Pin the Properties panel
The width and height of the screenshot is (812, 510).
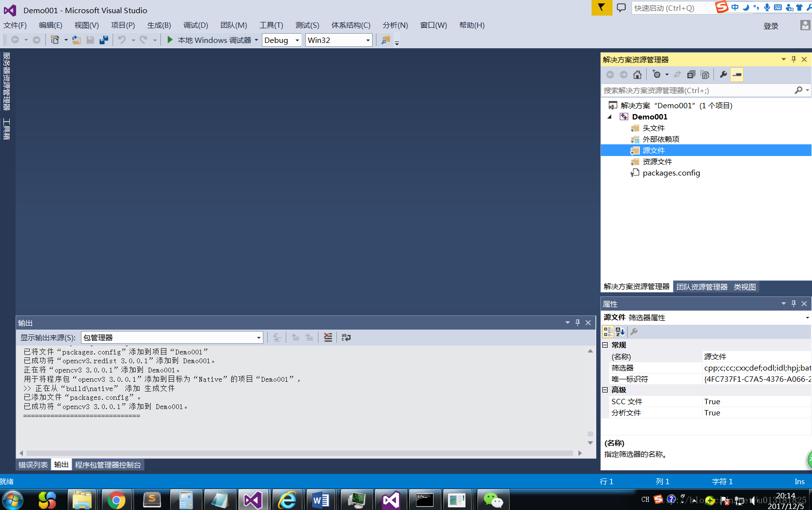pyautogui.click(x=793, y=304)
